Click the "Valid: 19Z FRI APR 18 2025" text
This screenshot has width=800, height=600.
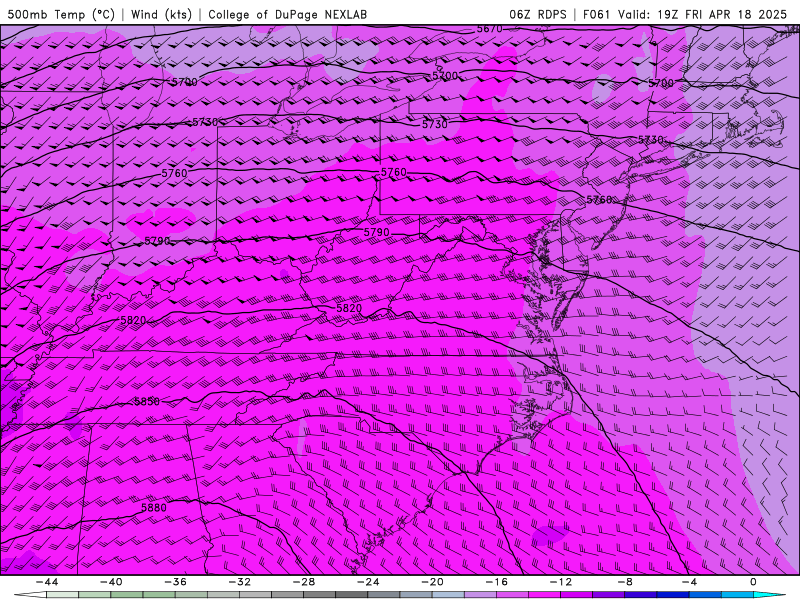coord(702,14)
